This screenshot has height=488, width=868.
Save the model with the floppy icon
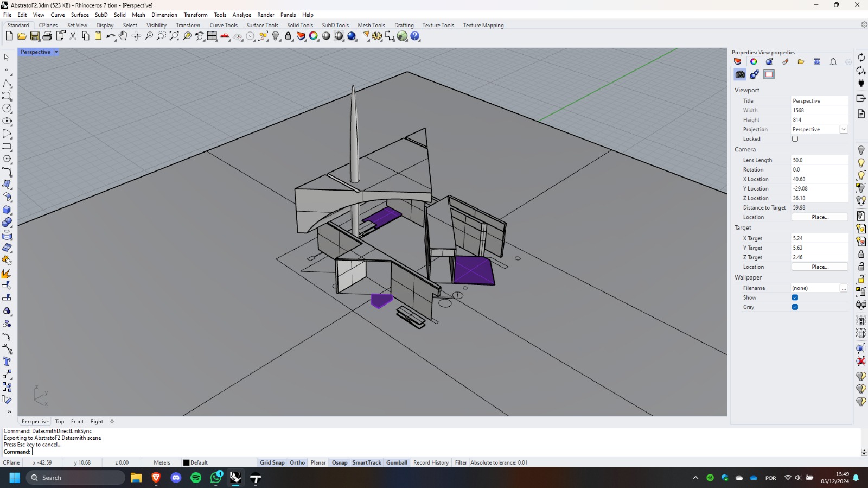(35, 36)
